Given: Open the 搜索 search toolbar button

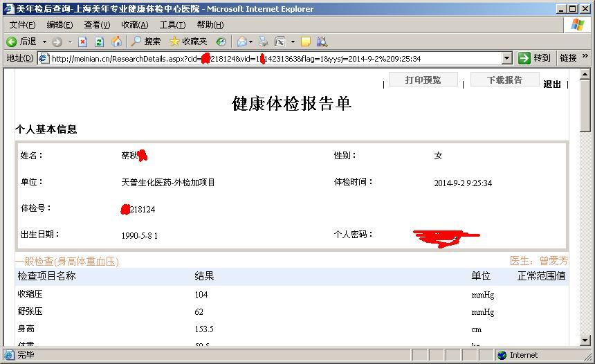Looking at the screenshot, I should [x=145, y=42].
